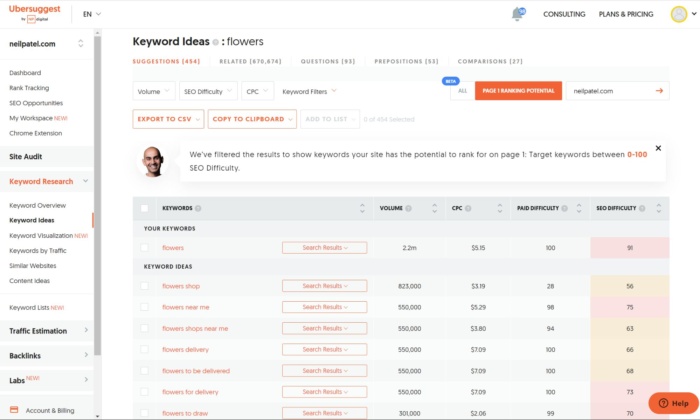Expand the Traffic Estimation section
Screen dimensions: 700x420
tap(47, 331)
